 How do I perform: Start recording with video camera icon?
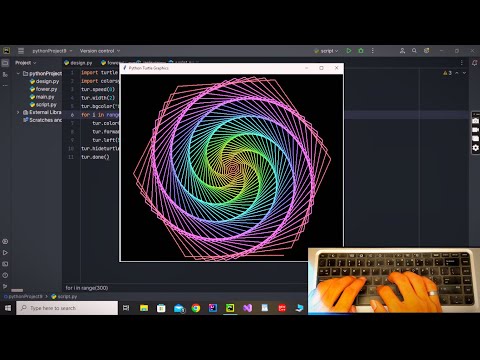click(476, 130)
